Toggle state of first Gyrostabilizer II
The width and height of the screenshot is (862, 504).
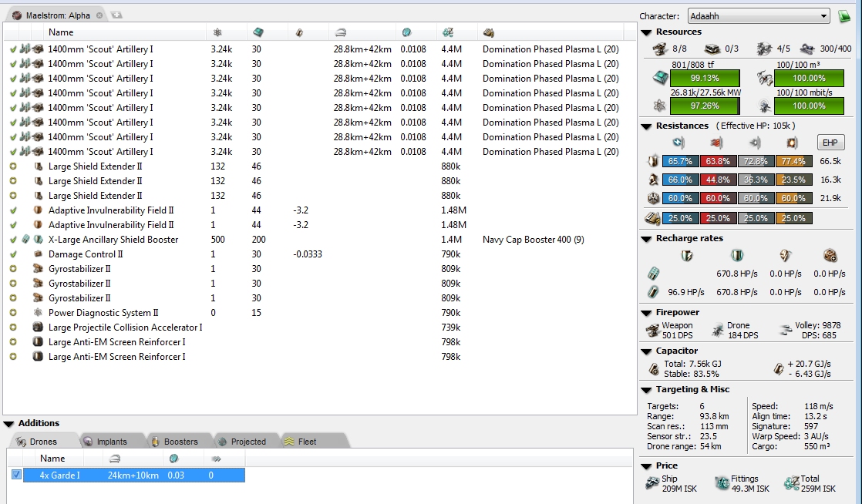click(13, 269)
